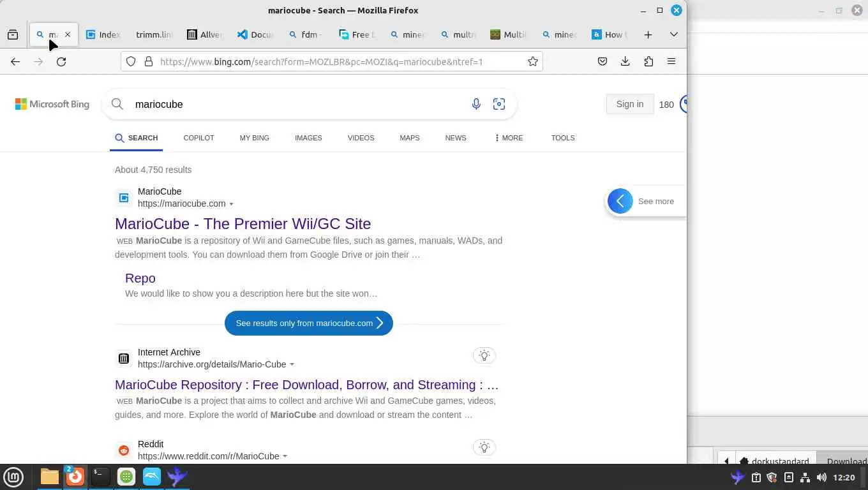Image resolution: width=868 pixels, height=490 pixels.
Task: Click lightbulb insight for Reddit result
Action: pyautogui.click(x=484, y=447)
